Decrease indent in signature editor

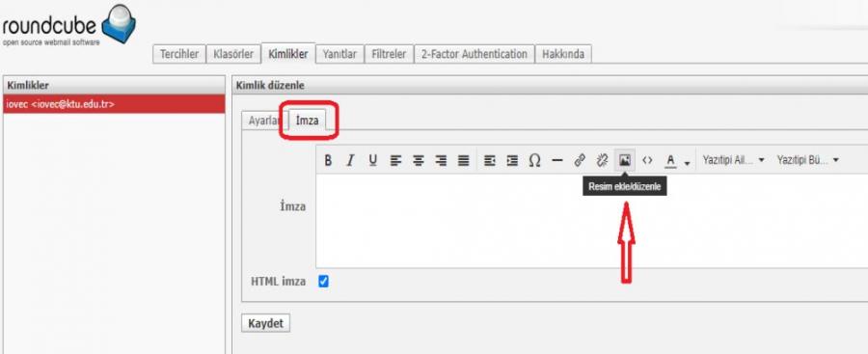(x=489, y=161)
